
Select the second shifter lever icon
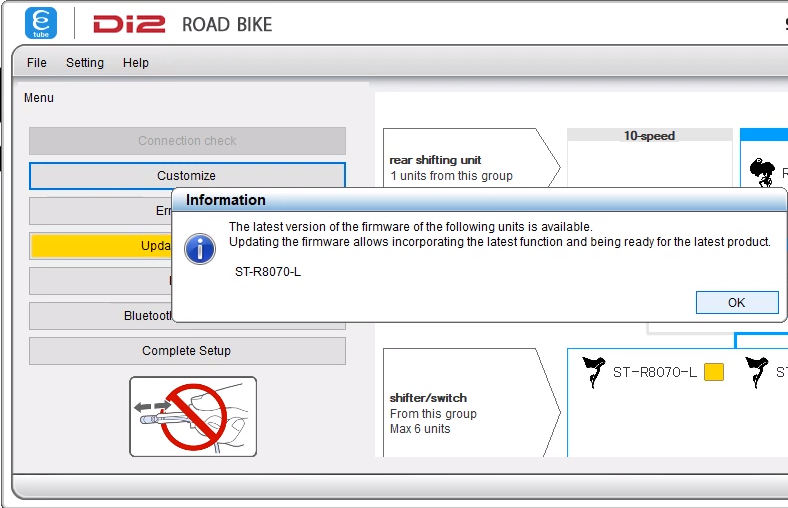[757, 372]
